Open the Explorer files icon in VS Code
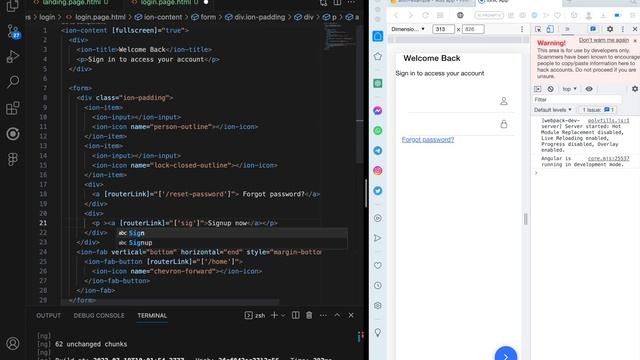 click(13, 6)
